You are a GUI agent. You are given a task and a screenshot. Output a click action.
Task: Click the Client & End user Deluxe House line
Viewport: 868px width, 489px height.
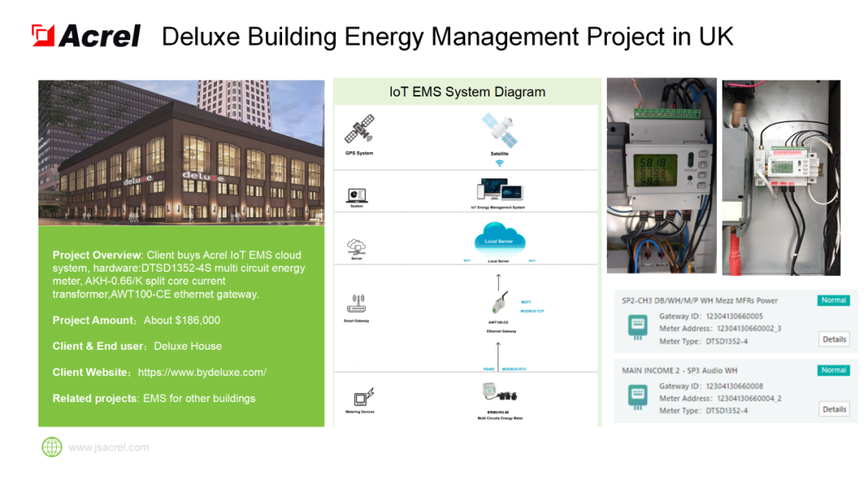coord(137,346)
